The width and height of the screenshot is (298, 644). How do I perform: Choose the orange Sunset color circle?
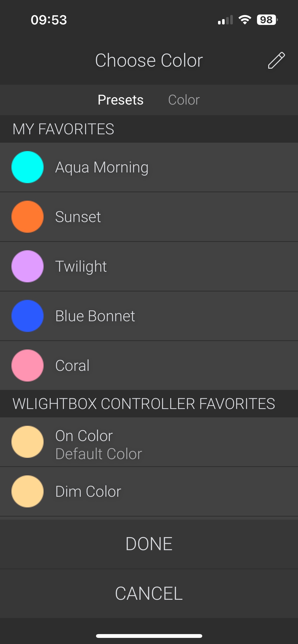click(x=28, y=217)
